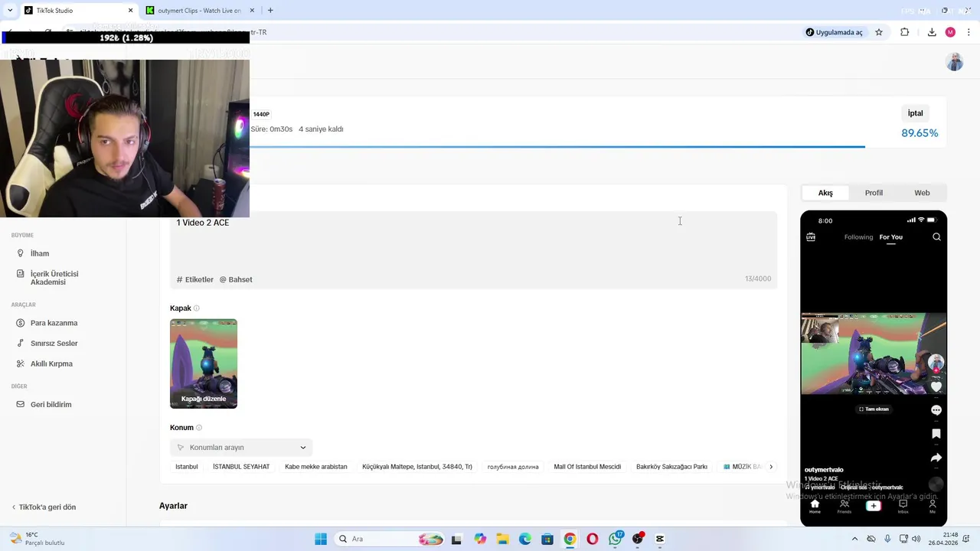Switch preview to Profil tab
The height and width of the screenshot is (551, 980).
(874, 193)
